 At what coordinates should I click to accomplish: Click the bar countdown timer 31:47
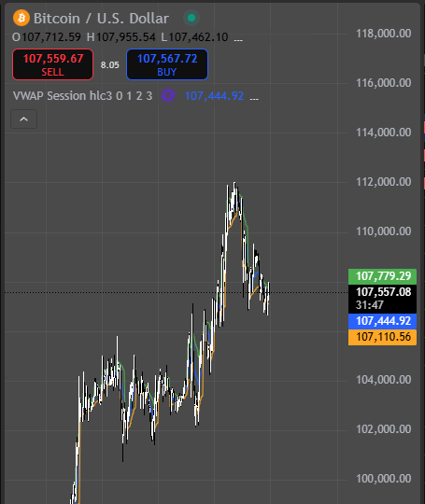(x=369, y=304)
